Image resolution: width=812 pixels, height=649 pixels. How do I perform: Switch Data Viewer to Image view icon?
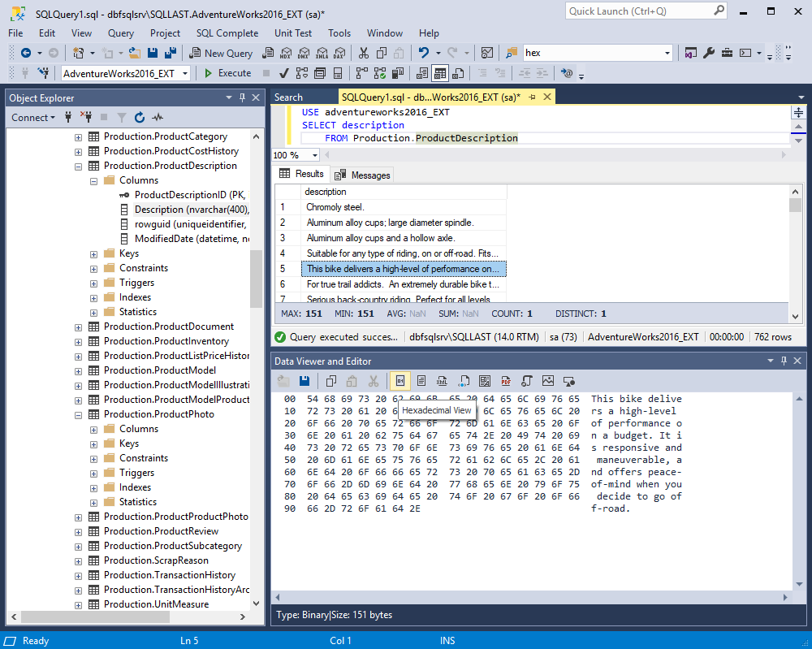click(548, 381)
